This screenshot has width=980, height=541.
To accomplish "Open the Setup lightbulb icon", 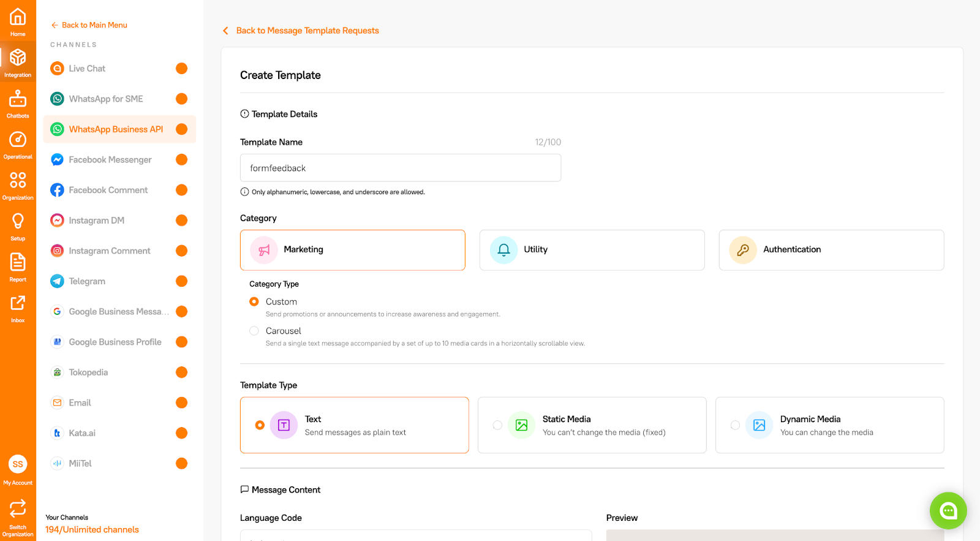I will (x=18, y=221).
